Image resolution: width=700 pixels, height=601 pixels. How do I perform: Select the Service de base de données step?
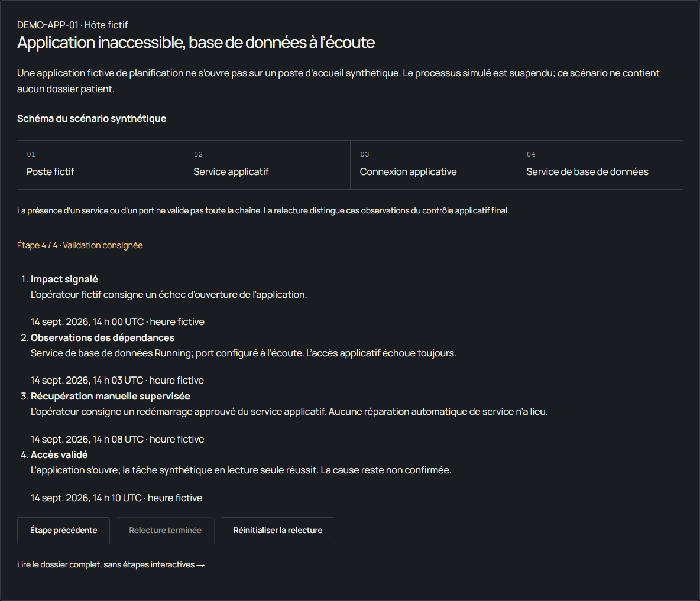(600, 165)
